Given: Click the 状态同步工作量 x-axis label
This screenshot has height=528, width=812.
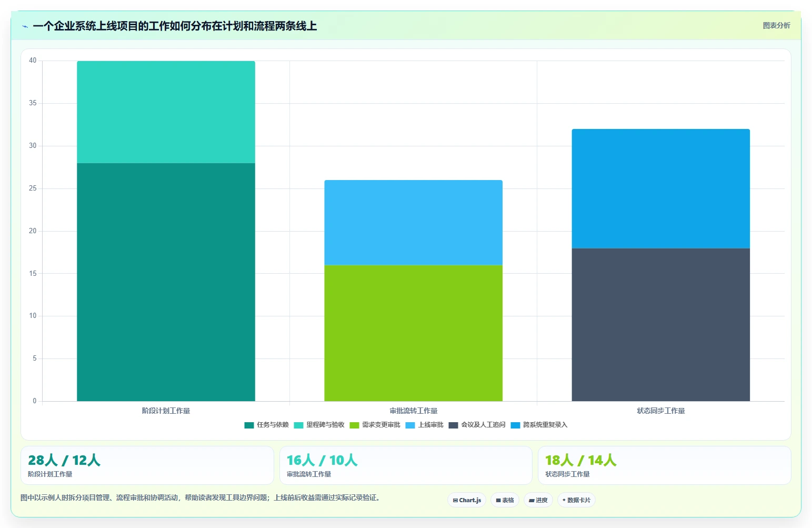Looking at the screenshot, I should pos(660,411).
